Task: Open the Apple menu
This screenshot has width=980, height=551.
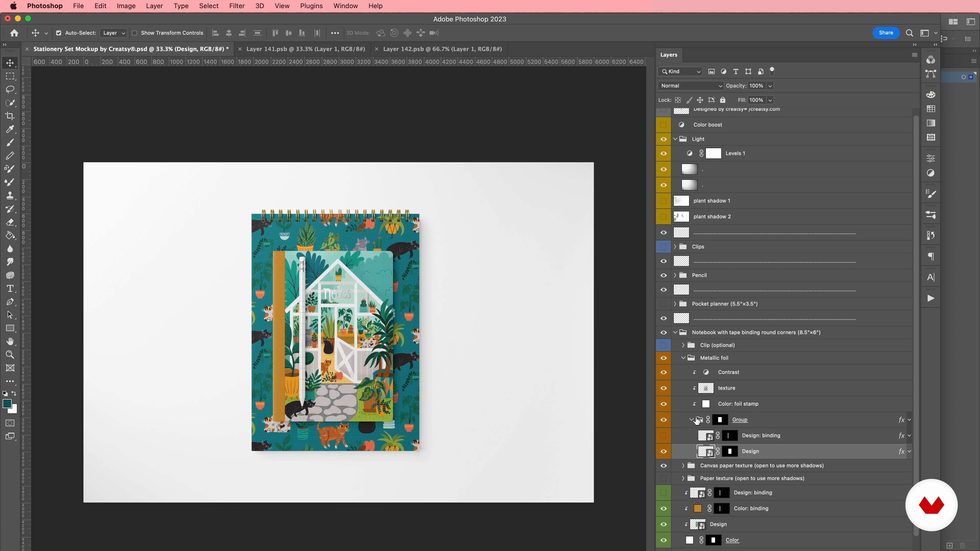Action: (13, 6)
